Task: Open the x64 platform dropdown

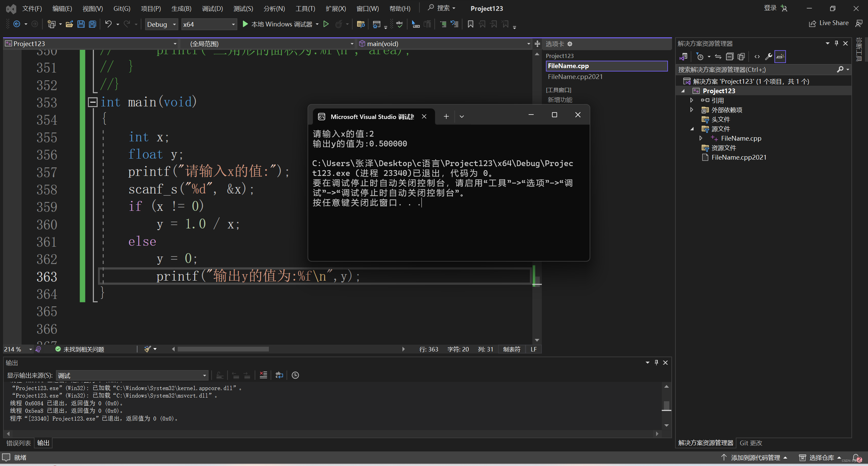Action: tap(209, 24)
